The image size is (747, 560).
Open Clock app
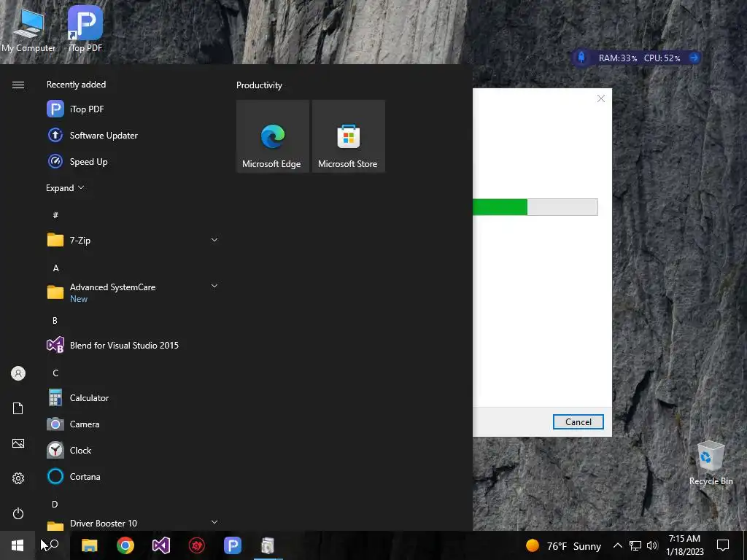pos(133,450)
